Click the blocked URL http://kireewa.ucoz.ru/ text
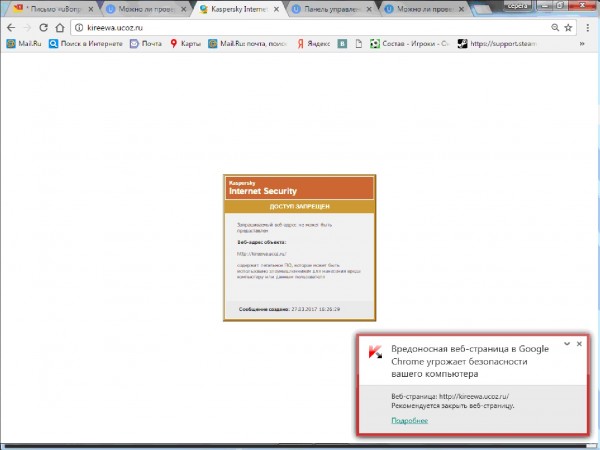The width and height of the screenshot is (600, 450). coord(262,254)
